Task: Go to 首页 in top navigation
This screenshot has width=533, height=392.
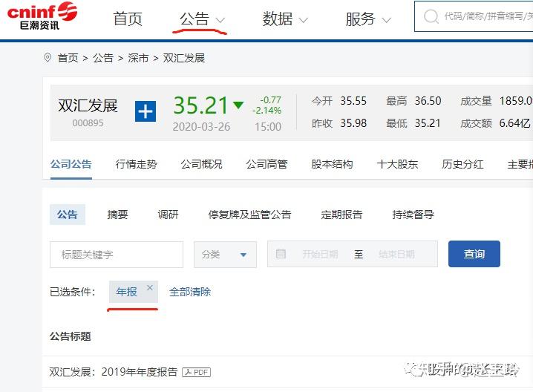Action: (x=128, y=19)
